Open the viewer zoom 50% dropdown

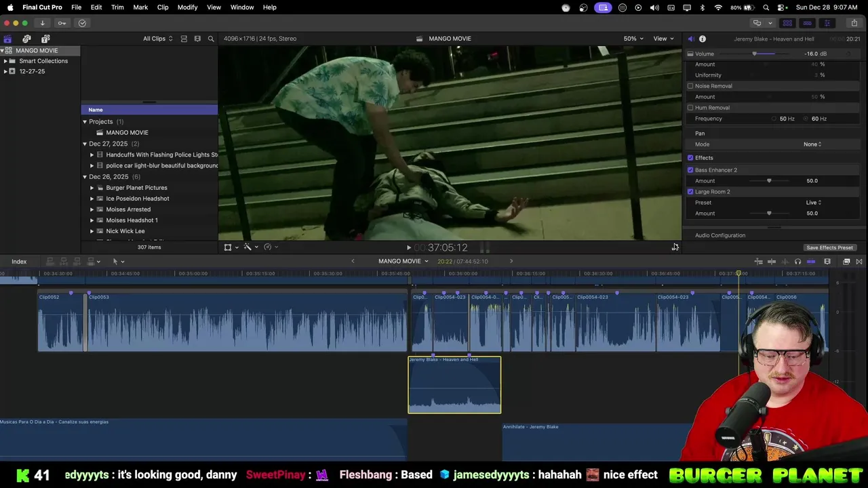634,39
